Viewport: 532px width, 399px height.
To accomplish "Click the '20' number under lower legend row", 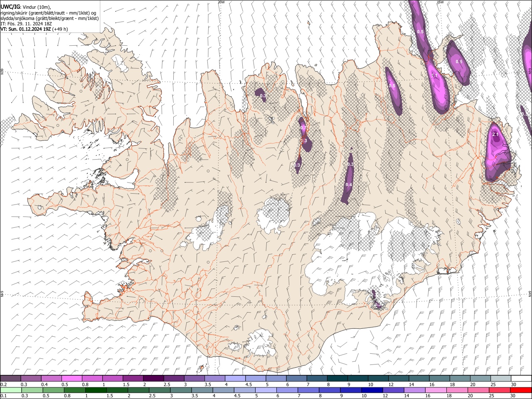I will tap(470, 396).
